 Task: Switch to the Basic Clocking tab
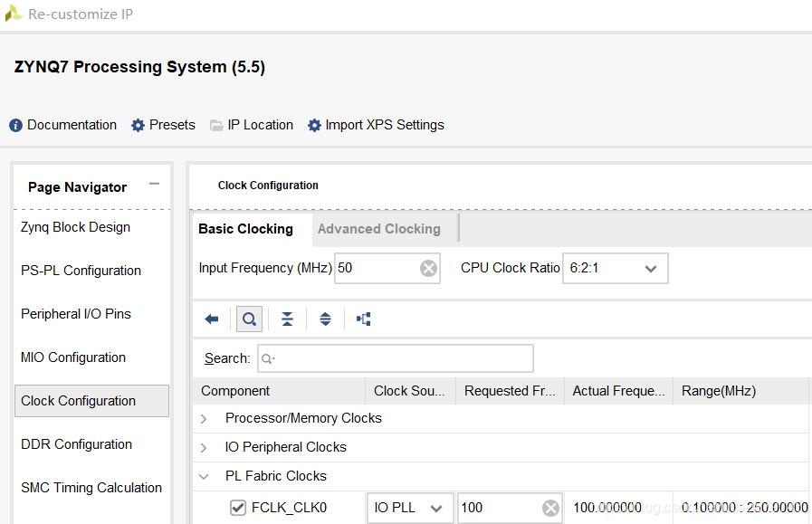[x=245, y=229]
